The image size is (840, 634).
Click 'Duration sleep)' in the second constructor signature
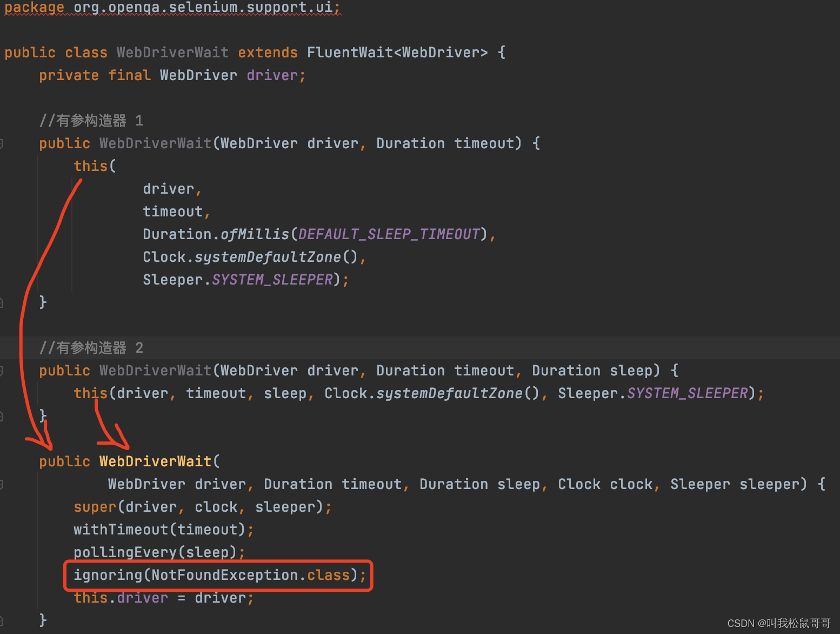coord(596,371)
